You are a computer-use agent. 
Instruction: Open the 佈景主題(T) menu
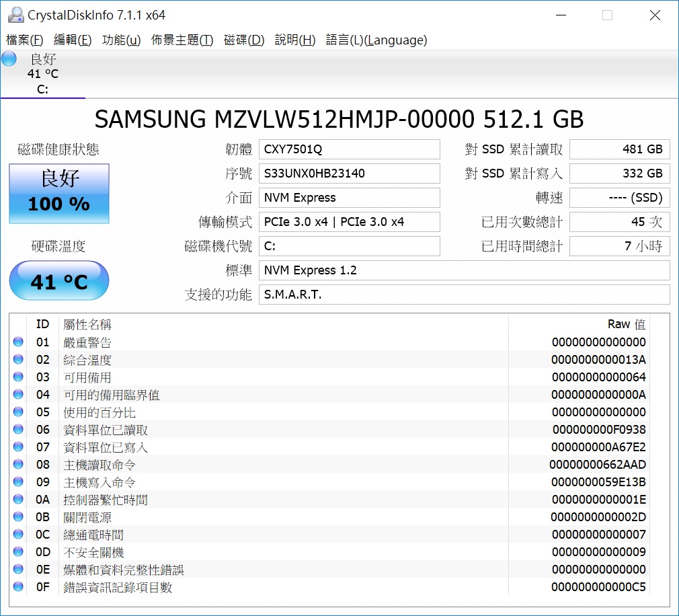[182, 40]
